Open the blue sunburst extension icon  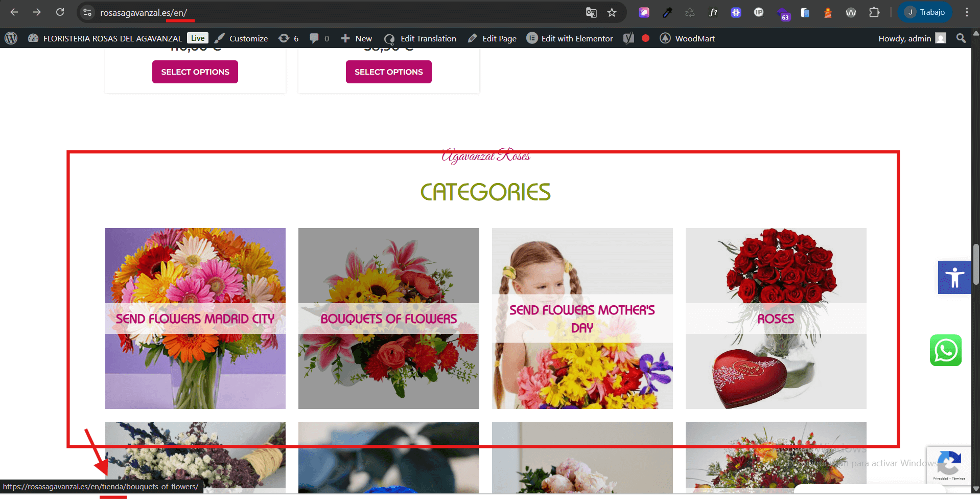point(736,12)
